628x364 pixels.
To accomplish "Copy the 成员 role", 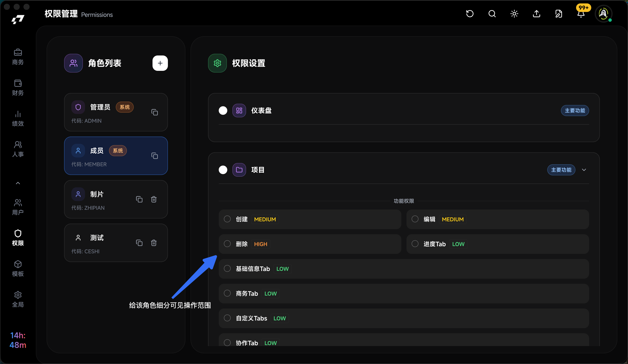I will (154, 156).
